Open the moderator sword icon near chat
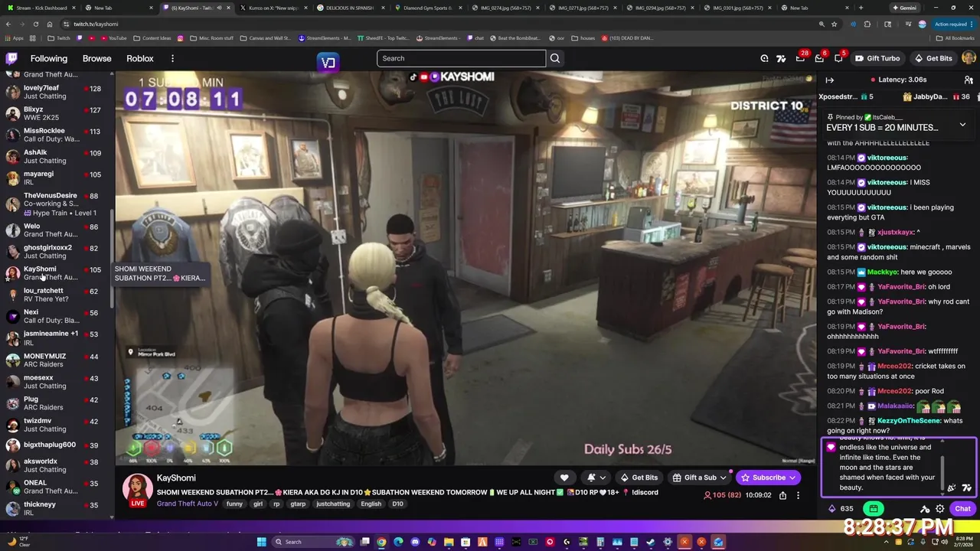Image resolution: width=980 pixels, height=551 pixels. (x=925, y=509)
